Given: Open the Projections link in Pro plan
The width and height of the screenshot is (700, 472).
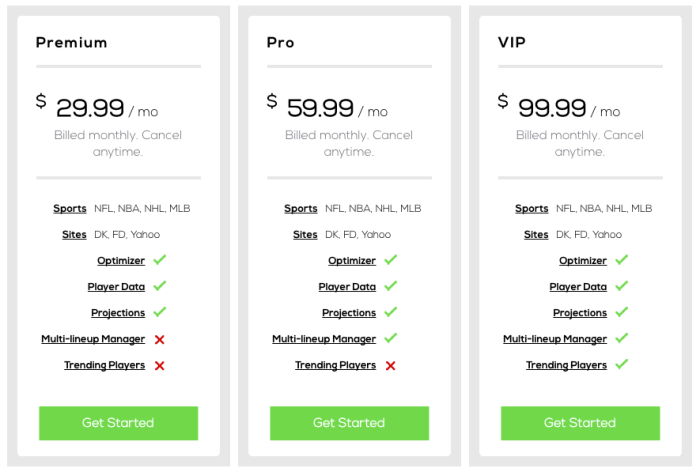Looking at the screenshot, I should coord(349,313).
